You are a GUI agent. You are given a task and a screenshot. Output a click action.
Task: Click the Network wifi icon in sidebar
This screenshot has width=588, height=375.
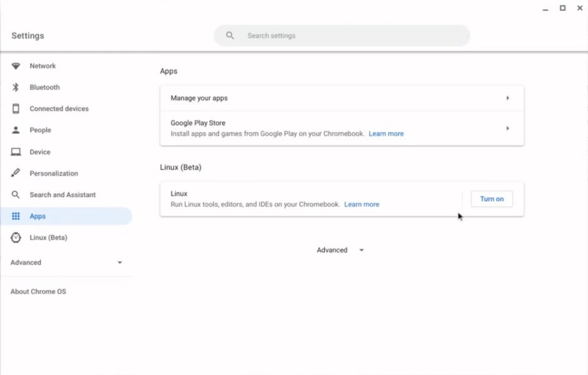click(16, 66)
